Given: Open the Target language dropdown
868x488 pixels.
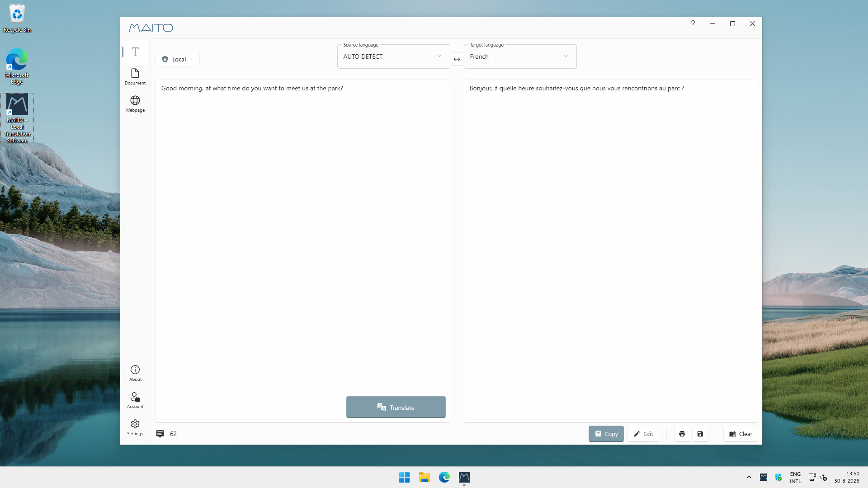Looking at the screenshot, I should (x=520, y=56).
